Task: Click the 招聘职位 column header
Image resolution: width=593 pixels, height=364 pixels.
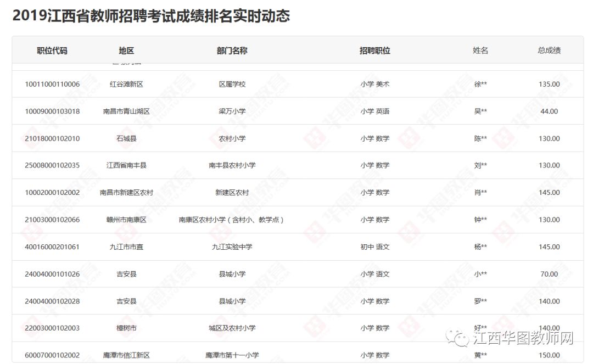Action: pyautogui.click(x=375, y=51)
